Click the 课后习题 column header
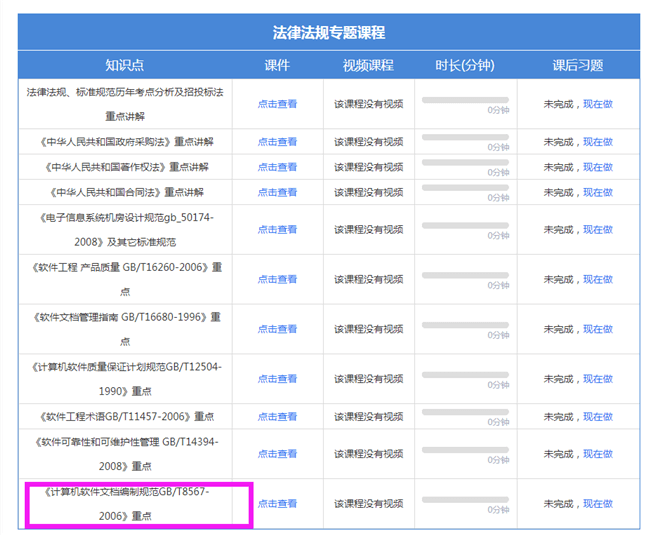This screenshot has width=650, height=535. pyautogui.click(x=577, y=66)
